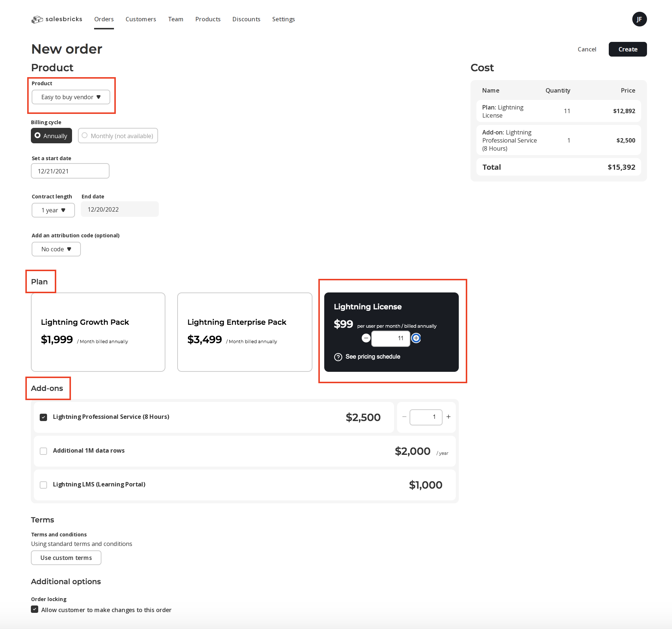
Task: Click Plan: Lightning License row name
Action: (503, 111)
